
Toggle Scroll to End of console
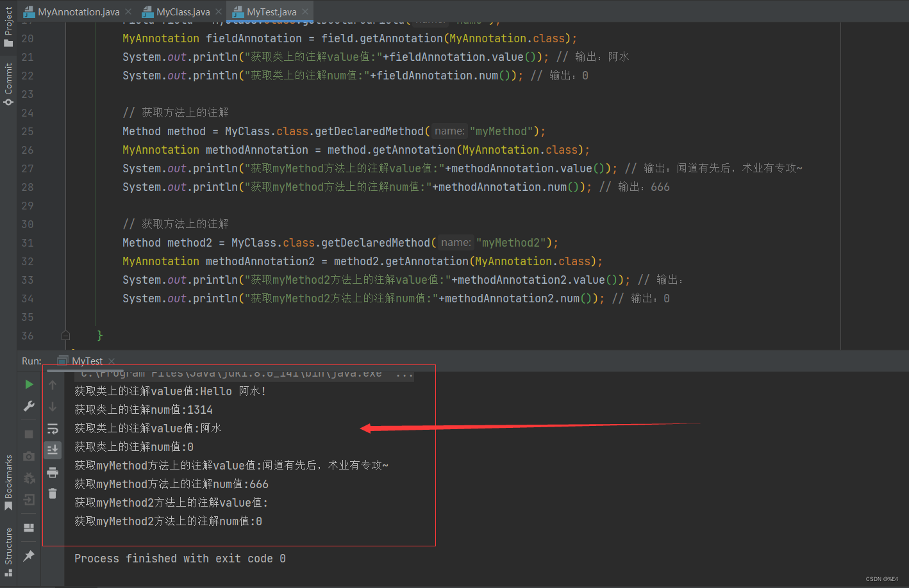(x=53, y=450)
